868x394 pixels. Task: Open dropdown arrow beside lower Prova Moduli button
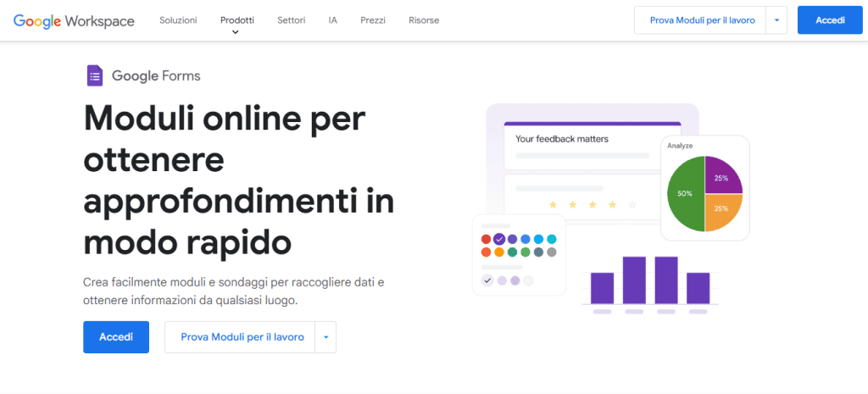click(x=325, y=337)
